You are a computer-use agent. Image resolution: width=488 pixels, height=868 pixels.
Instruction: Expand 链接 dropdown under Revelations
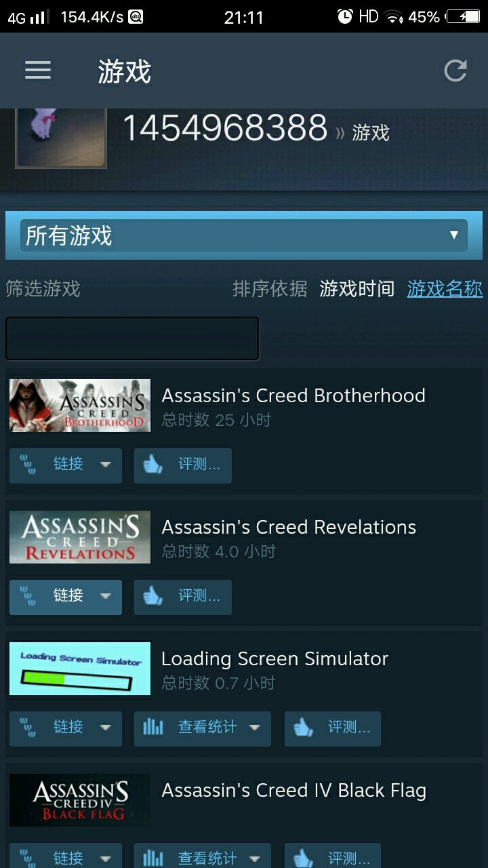(x=66, y=597)
